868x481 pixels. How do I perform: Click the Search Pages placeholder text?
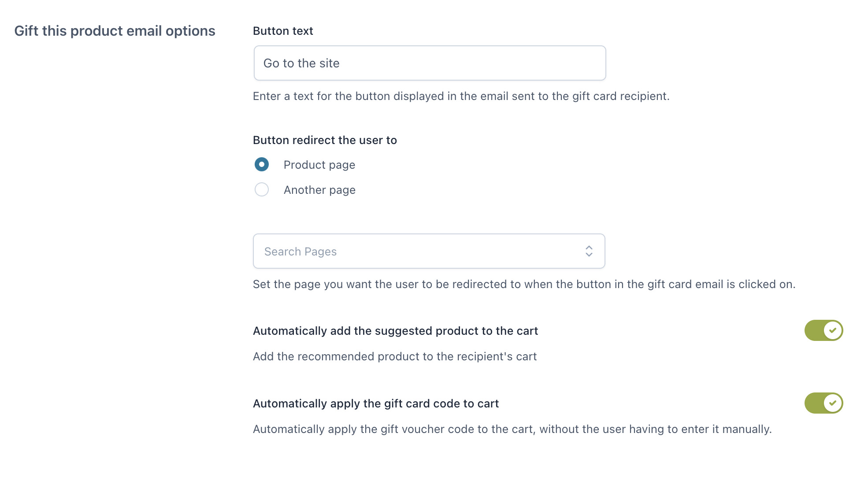click(x=300, y=252)
